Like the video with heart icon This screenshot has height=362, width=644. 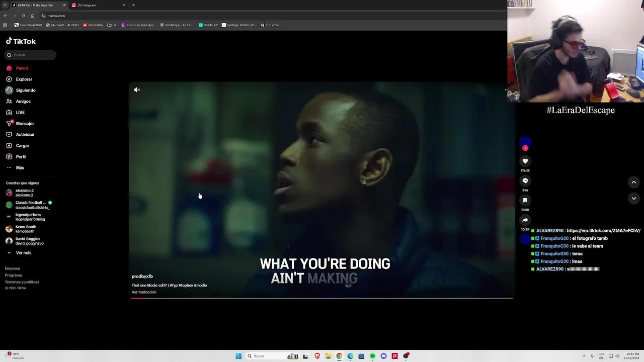pos(525,161)
